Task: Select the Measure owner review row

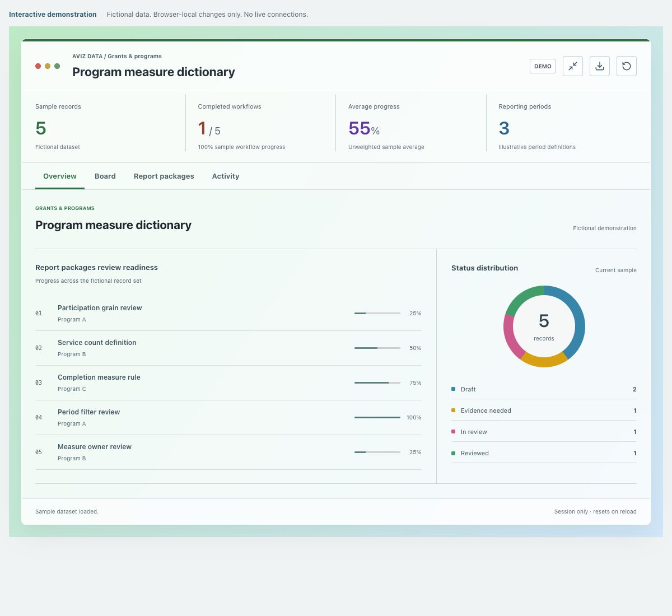Action: point(228,452)
